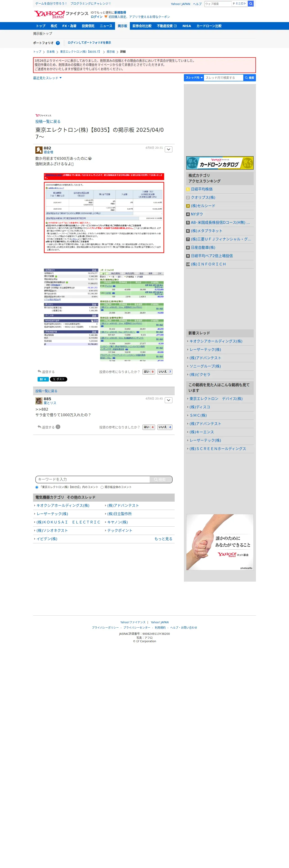Viewport: 289px width, 868px height.
Task: Open the 株式 nav tab
Action: point(54,26)
